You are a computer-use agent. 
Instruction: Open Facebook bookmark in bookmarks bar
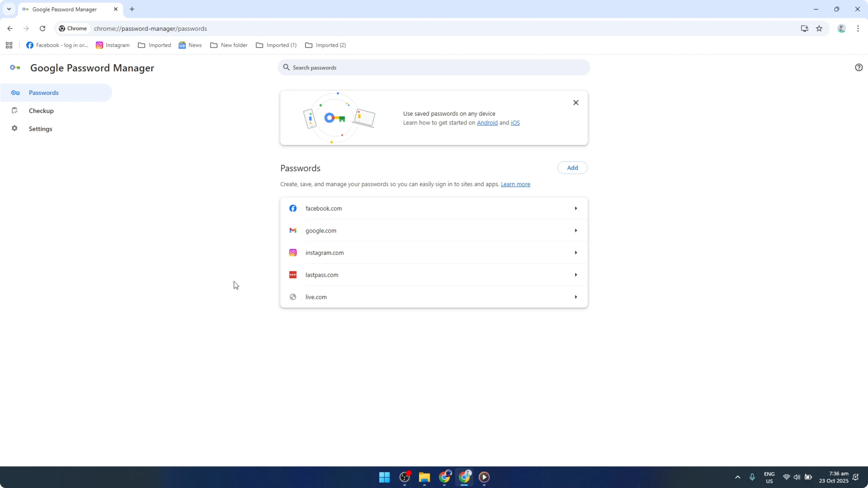[x=57, y=45]
